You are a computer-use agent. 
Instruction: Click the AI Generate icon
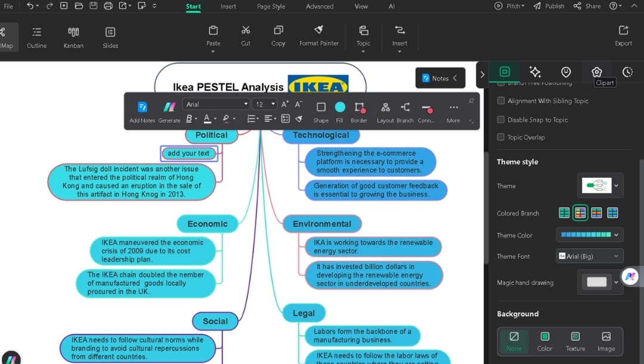tap(169, 112)
